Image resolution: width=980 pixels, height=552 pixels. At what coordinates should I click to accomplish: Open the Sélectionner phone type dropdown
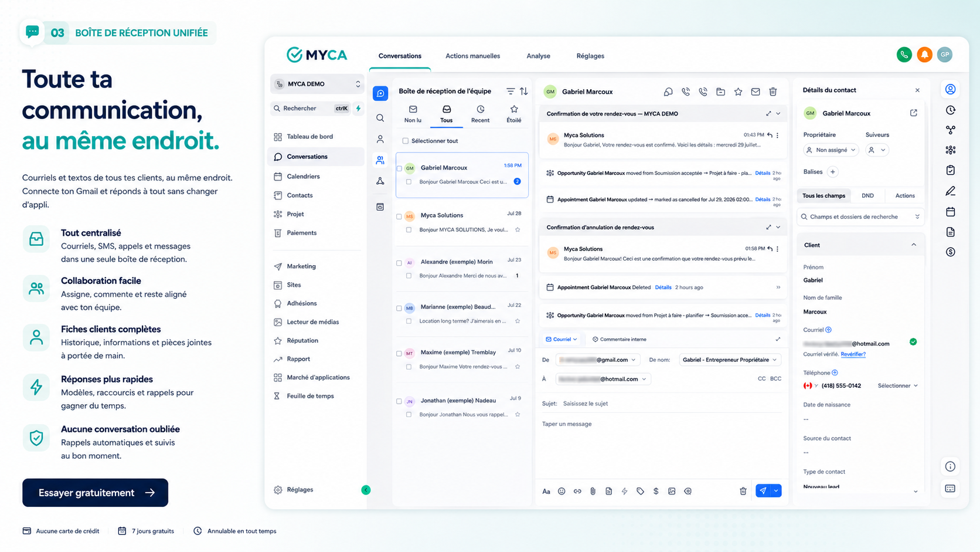pos(897,385)
